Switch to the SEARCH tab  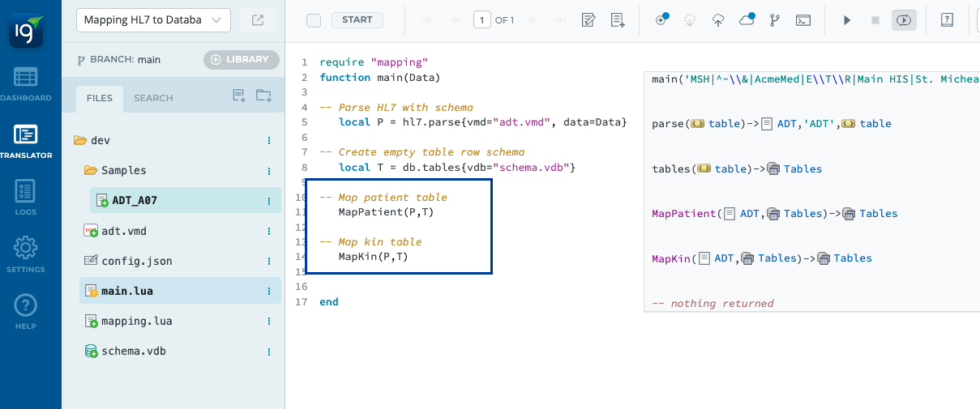pyautogui.click(x=153, y=98)
